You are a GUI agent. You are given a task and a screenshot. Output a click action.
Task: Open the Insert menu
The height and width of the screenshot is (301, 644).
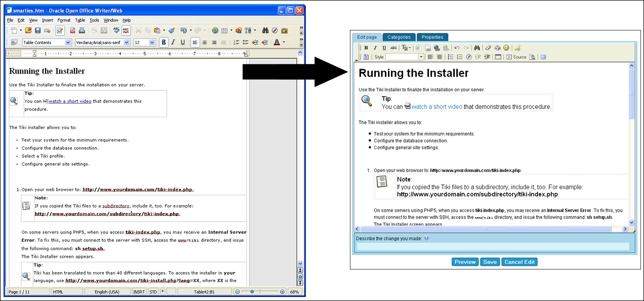pos(47,20)
